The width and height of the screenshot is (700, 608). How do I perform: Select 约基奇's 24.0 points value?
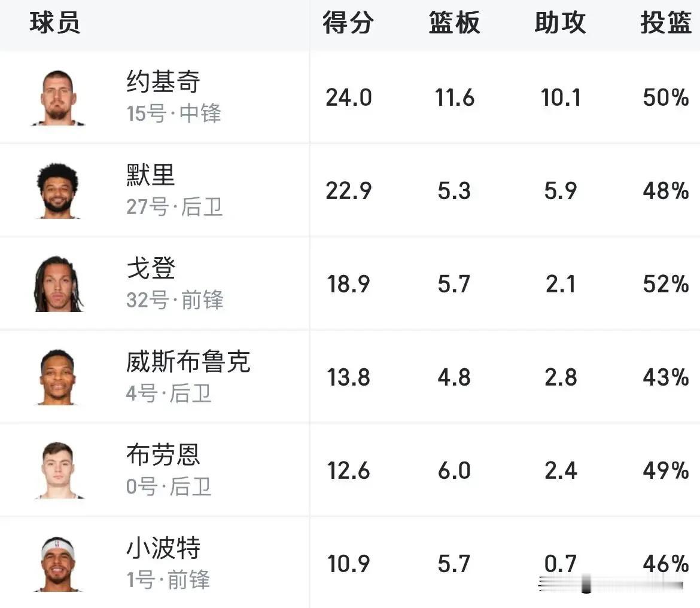[349, 97]
